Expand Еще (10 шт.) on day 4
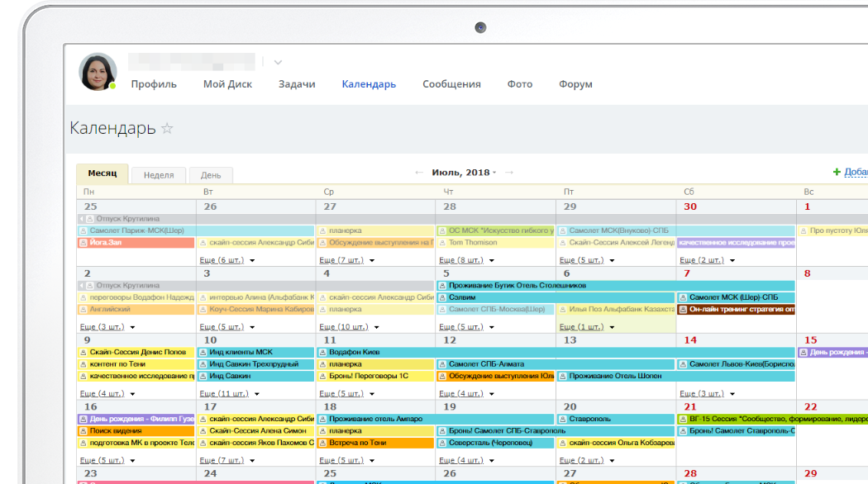The image size is (868, 484). (x=350, y=327)
